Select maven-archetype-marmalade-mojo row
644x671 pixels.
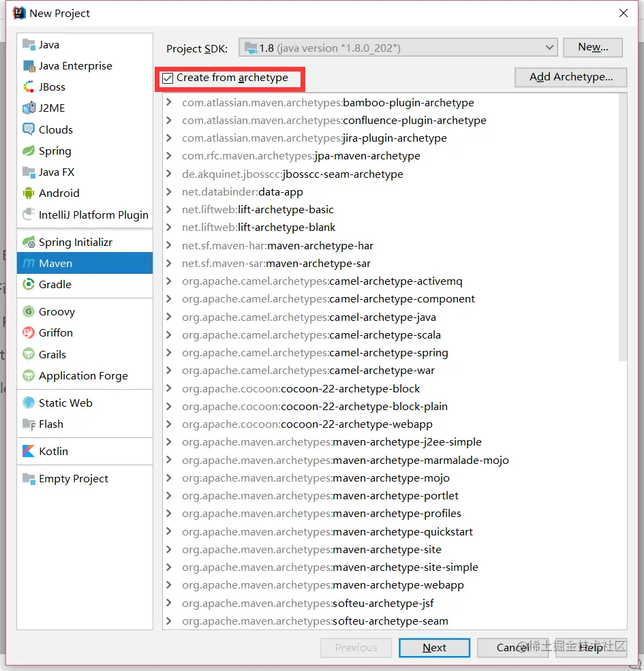point(390,460)
